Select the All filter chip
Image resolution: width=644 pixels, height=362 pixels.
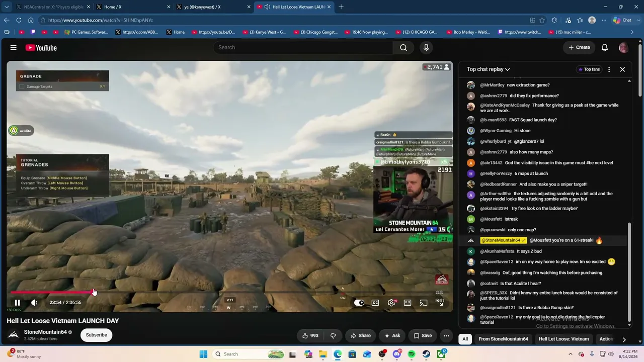[465, 339]
